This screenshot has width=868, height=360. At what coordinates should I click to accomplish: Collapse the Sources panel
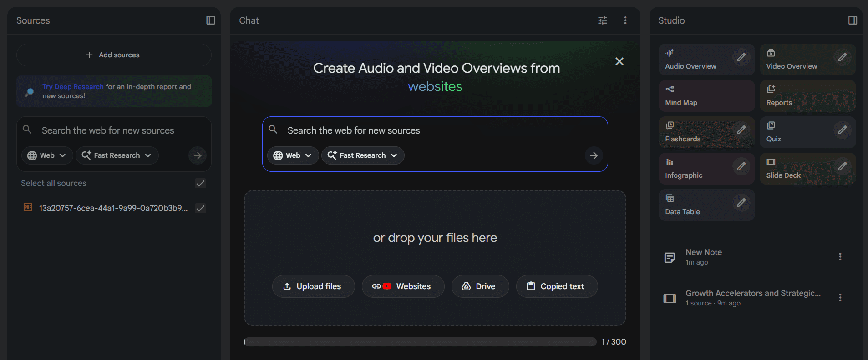coord(210,20)
